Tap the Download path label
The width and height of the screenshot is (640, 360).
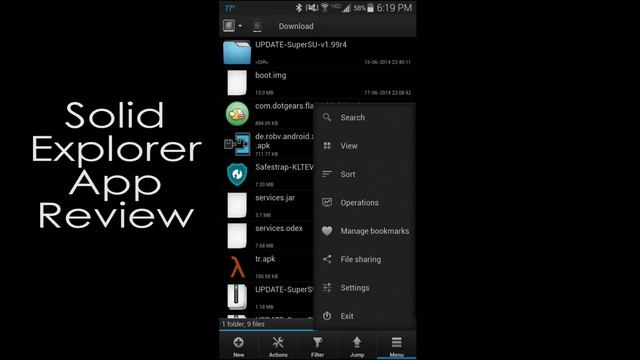(296, 26)
